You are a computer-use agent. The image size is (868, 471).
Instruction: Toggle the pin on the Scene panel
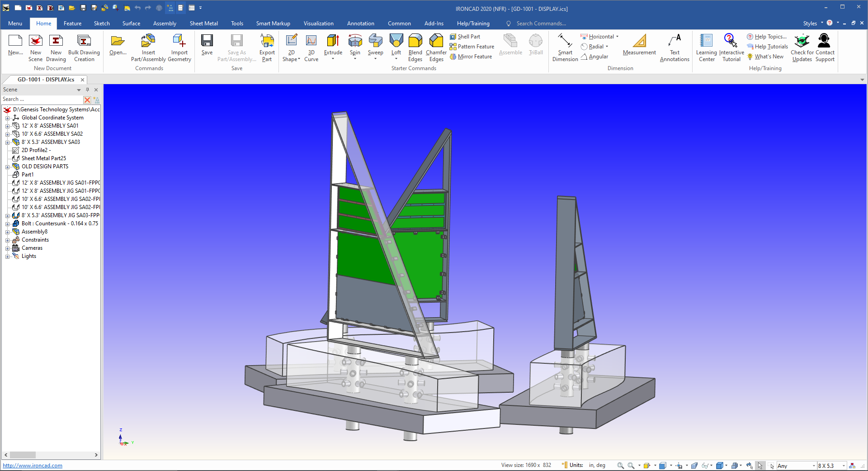tap(87, 90)
